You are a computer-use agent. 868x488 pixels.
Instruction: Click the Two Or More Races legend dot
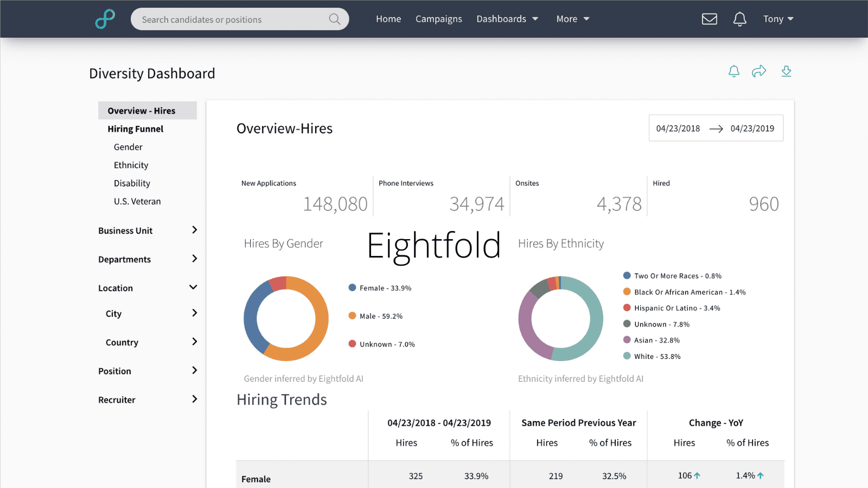[x=627, y=275]
